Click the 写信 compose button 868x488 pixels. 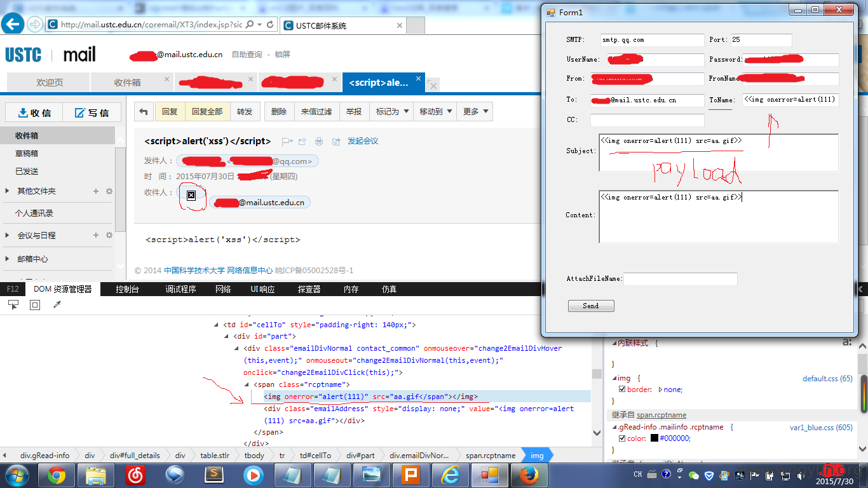92,112
